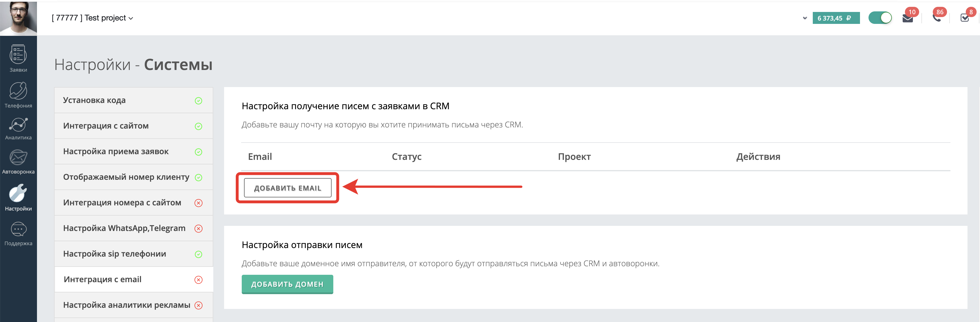Open mail notifications with badge 10
980x322 pixels.
[x=908, y=18]
